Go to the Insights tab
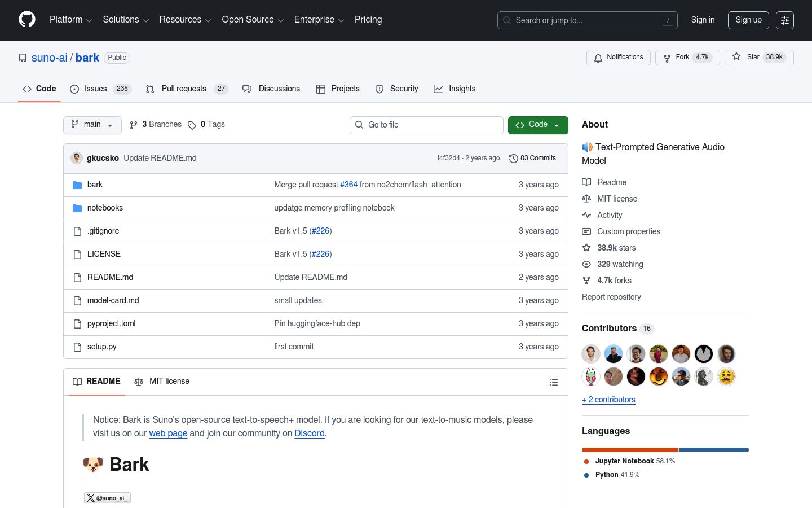812x508 pixels. click(454, 89)
